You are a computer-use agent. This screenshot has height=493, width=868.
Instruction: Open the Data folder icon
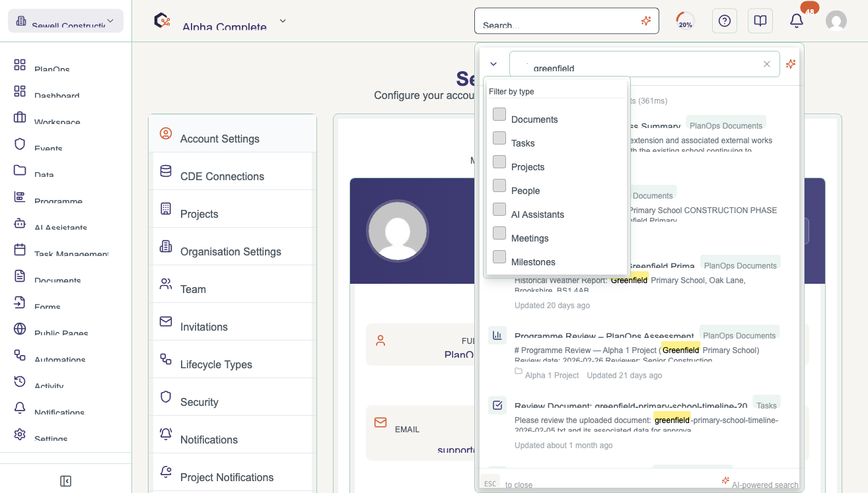click(x=20, y=170)
